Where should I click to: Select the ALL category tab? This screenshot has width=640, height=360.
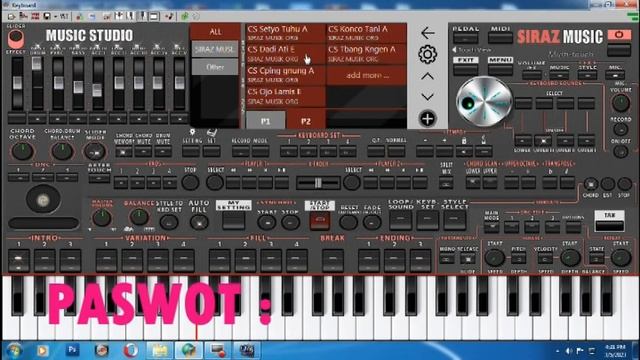tap(215, 31)
